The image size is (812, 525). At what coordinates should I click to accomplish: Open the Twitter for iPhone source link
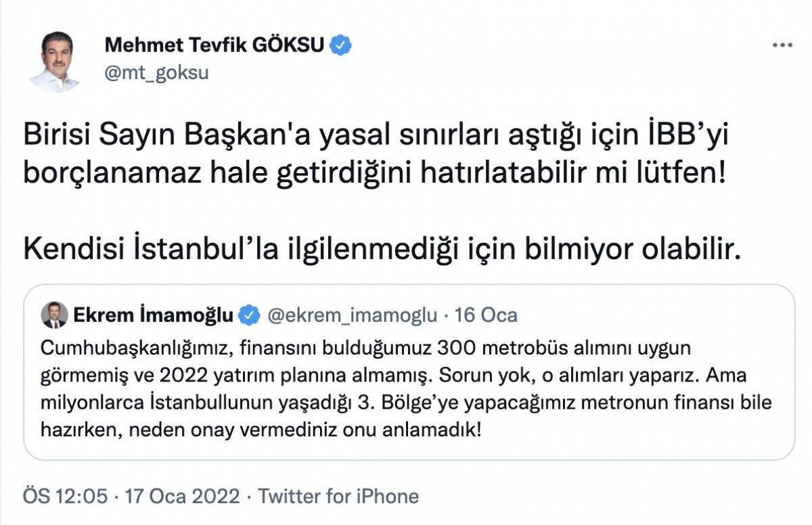[338, 495]
